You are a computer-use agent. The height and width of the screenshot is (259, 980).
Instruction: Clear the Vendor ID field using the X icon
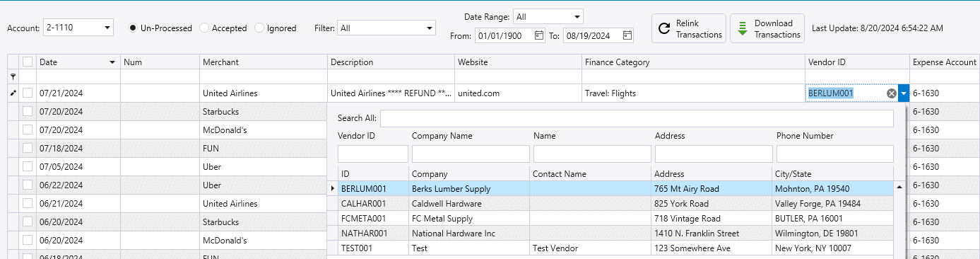892,93
